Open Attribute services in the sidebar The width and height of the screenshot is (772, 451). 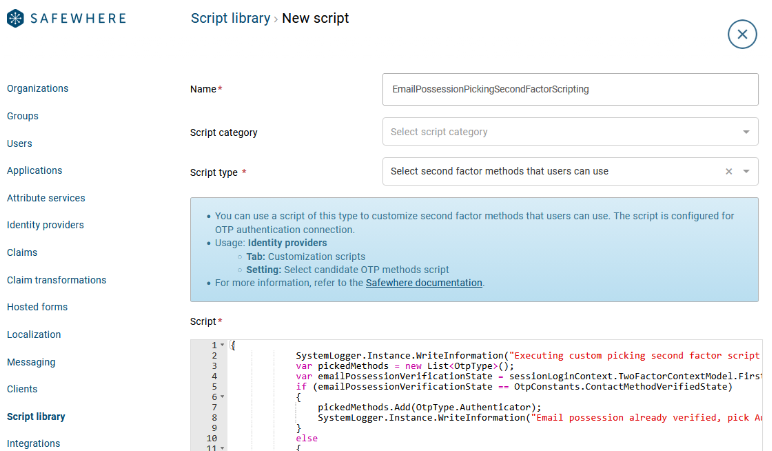[46, 198]
